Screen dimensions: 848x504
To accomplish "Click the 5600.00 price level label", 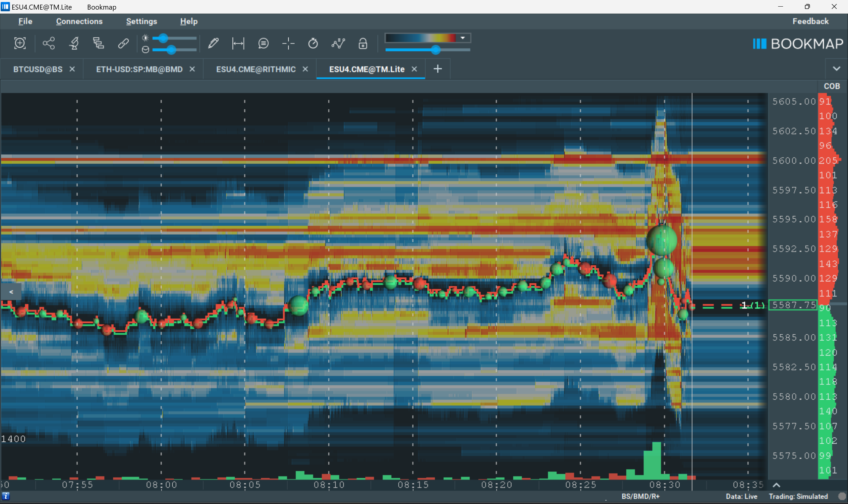I will 794,160.
